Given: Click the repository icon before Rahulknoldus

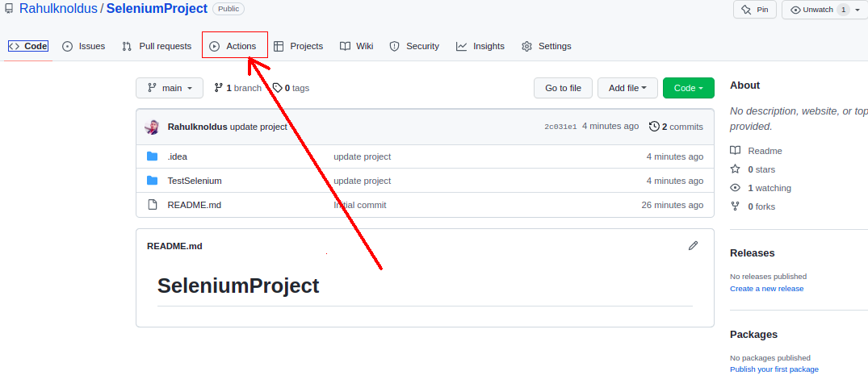Looking at the screenshot, I should pos(9,9).
